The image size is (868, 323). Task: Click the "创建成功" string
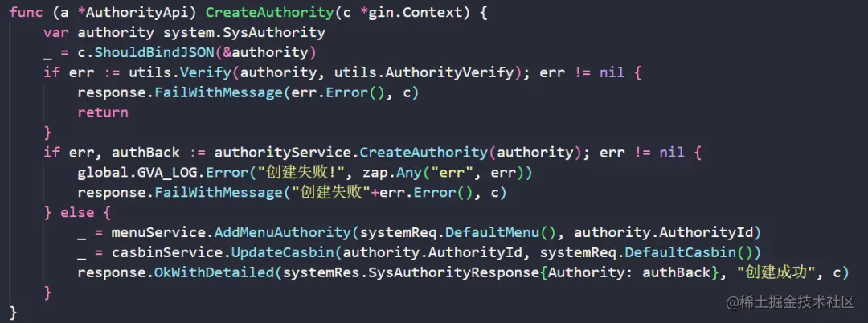click(x=768, y=273)
